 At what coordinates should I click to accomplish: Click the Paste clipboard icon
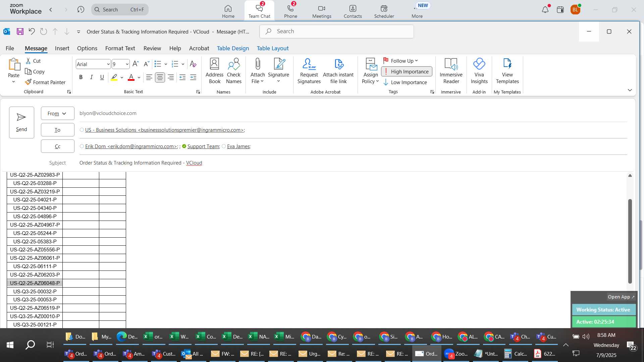14,64
